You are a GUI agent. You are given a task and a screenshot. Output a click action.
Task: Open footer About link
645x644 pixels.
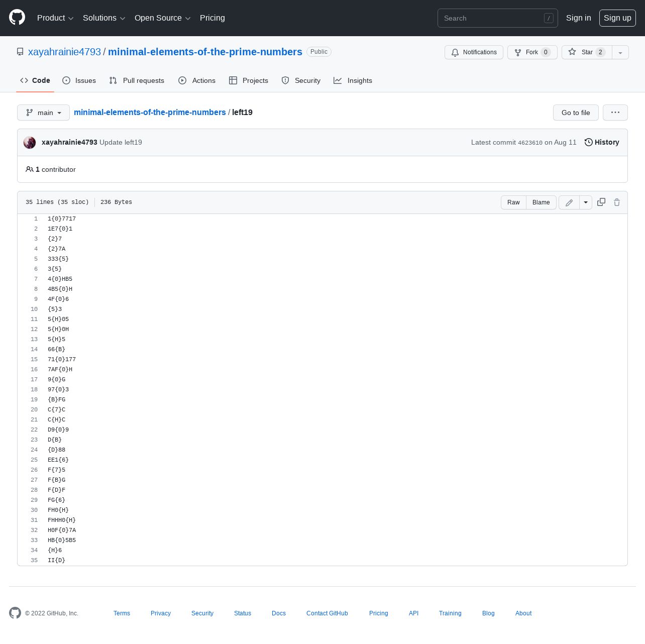[x=523, y=613]
